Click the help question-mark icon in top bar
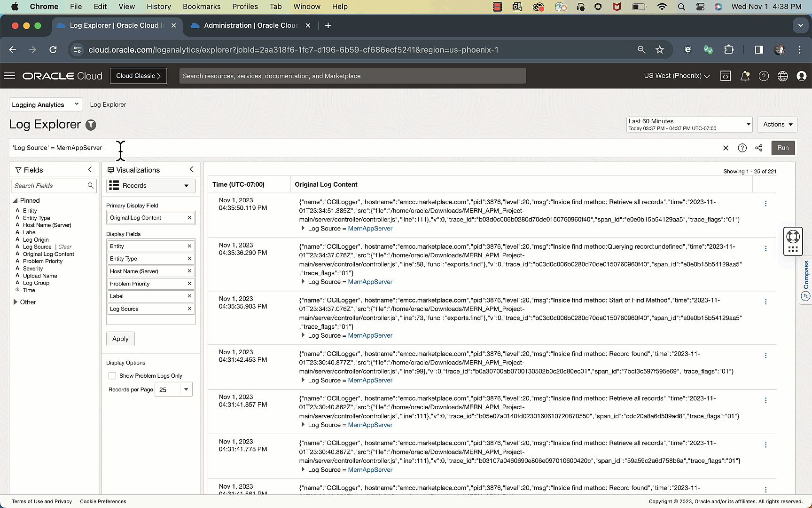This screenshot has width=812, height=508. 764,76
